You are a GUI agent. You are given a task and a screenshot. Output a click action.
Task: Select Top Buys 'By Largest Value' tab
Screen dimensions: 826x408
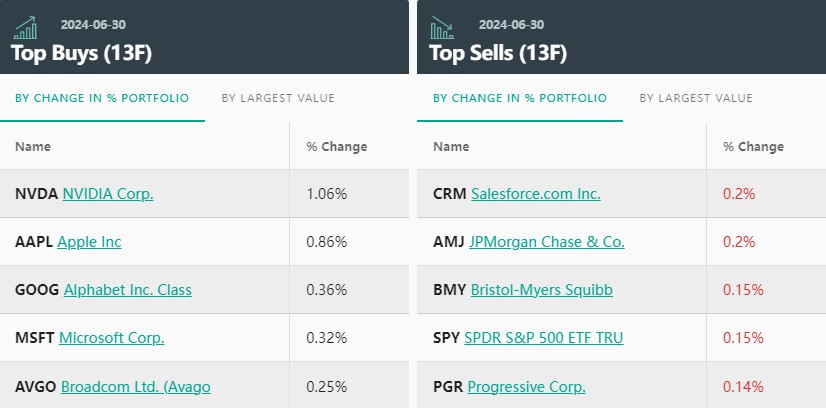(278, 98)
